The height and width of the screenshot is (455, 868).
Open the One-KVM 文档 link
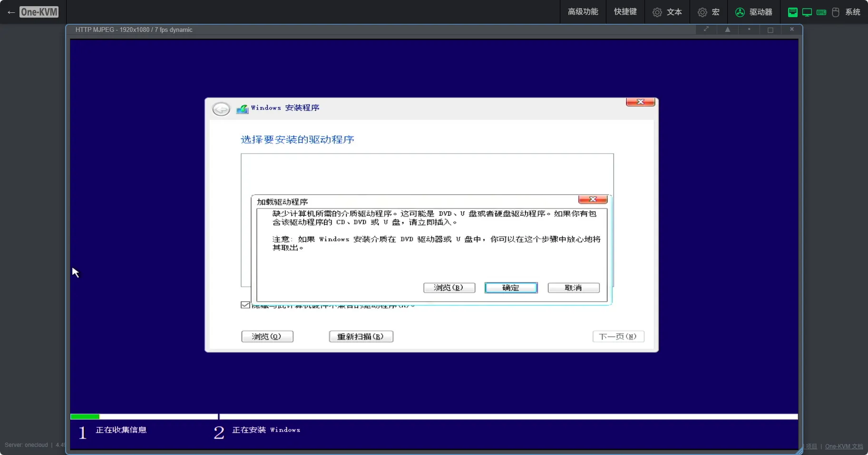point(844,446)
